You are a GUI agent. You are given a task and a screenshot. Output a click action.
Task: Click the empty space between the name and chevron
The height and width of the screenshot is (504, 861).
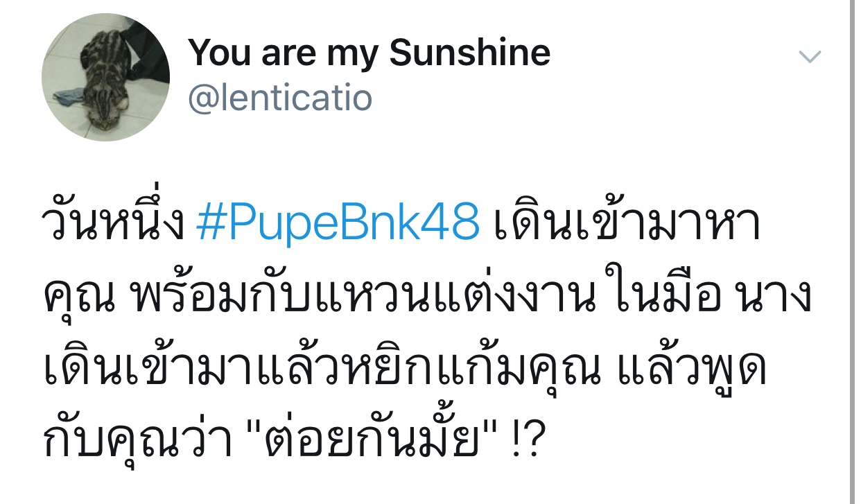672,55
